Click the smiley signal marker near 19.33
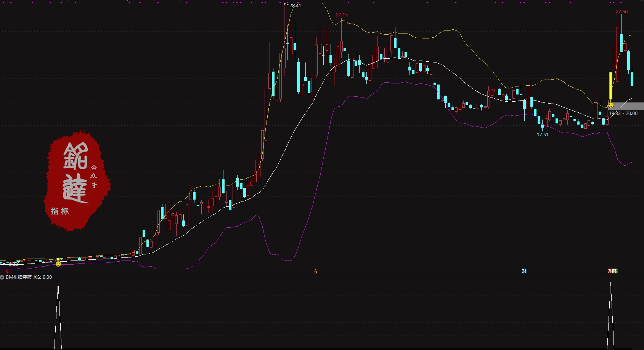This screenshot has height=350, width=644. click(610, 105)
